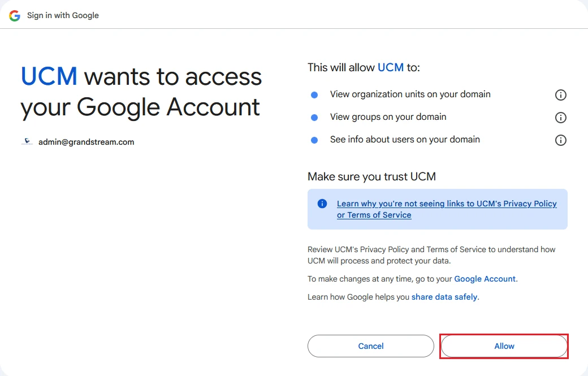
Task: Click See info about users on your domain
Action: [405, 140]
